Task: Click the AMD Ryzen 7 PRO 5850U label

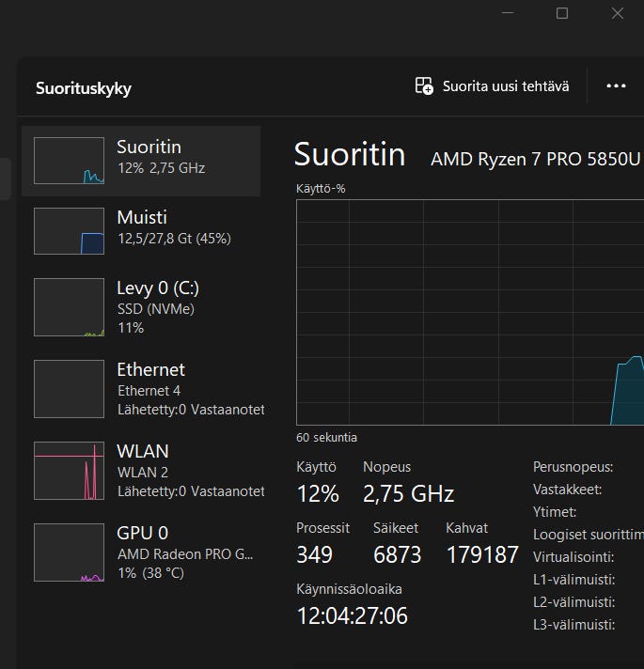Action: [536, 159]
